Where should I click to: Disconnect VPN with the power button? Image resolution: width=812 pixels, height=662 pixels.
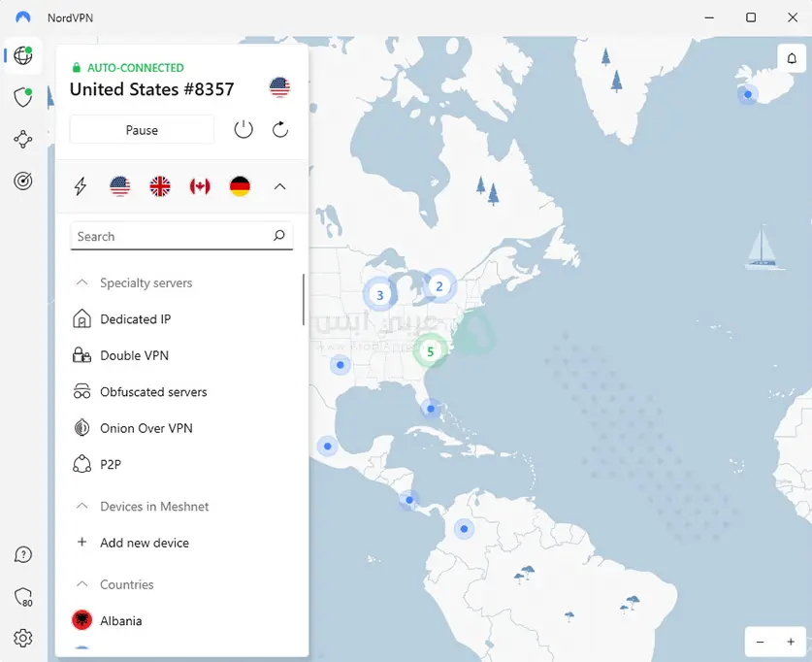point(243,128)
